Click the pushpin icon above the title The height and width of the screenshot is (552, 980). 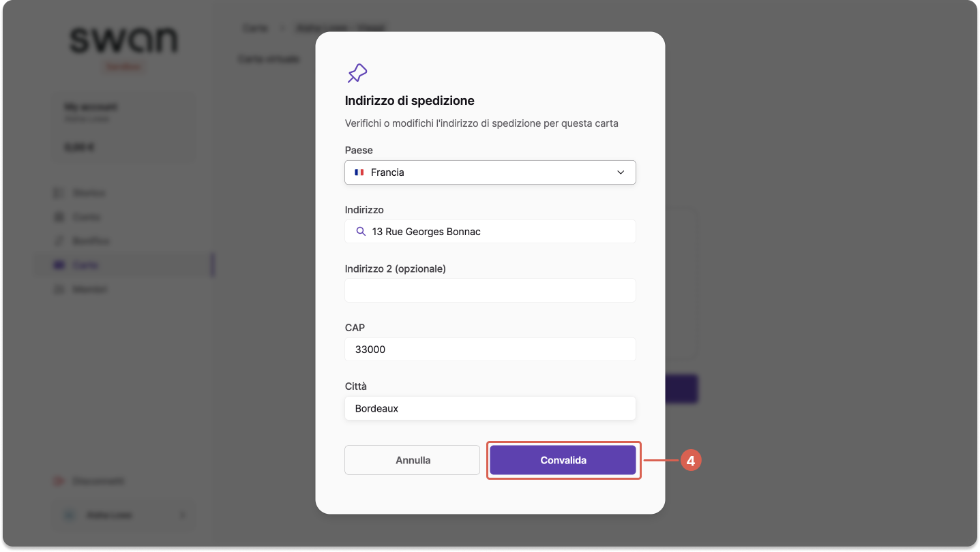click(x=357, y=73)
